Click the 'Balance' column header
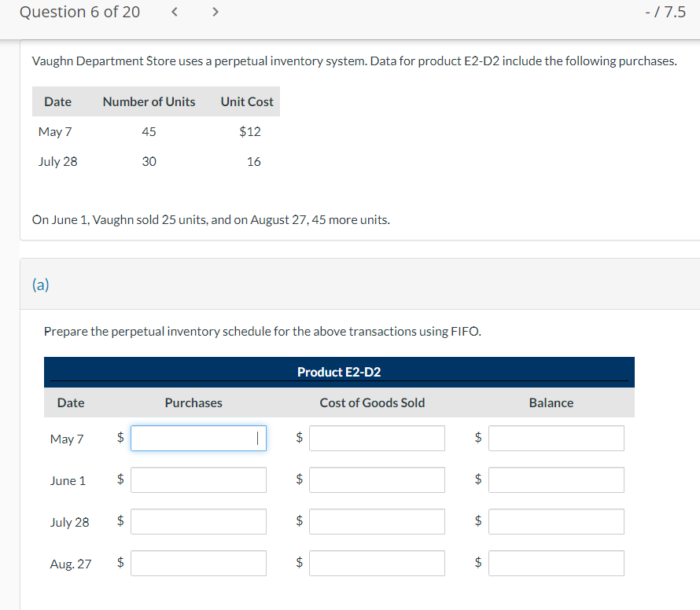The height and width of the screenshot is (610, 700). tap(551, 403)
